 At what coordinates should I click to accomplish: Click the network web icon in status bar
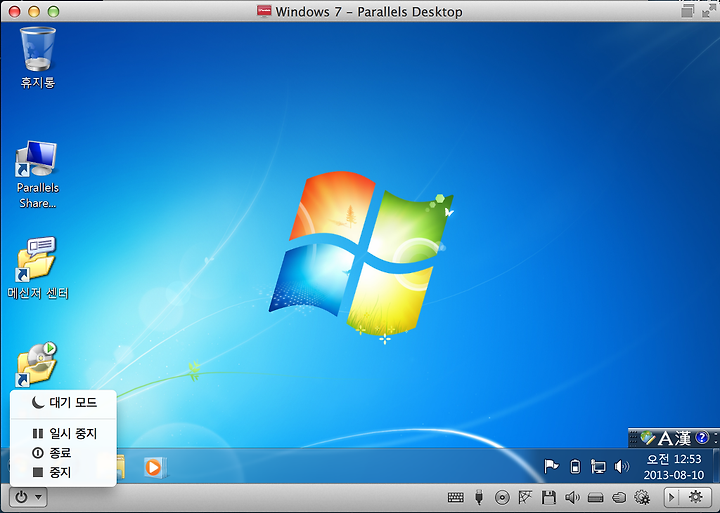tap(525, 497)
